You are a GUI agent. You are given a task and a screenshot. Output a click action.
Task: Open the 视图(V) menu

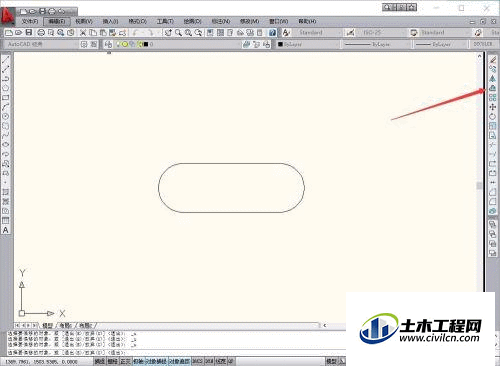tap(84, 21)
